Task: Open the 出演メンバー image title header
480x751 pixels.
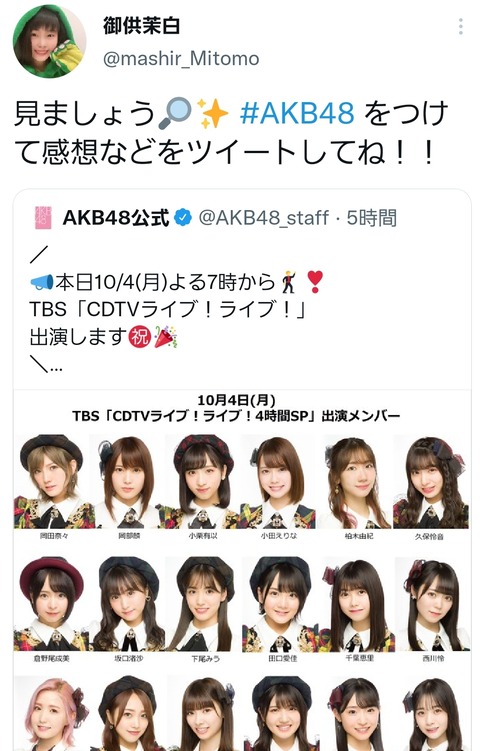Action: 236,408
